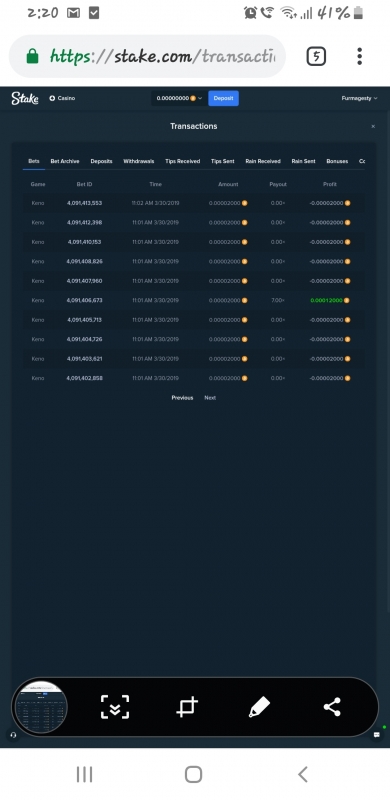
Task: Open bet ID 4,091,402,858
Action: tap(84, 378)
